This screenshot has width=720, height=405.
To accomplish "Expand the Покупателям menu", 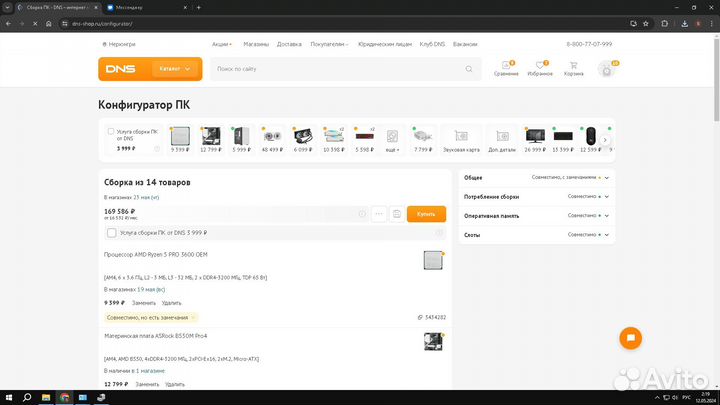I will coord(329,45).
